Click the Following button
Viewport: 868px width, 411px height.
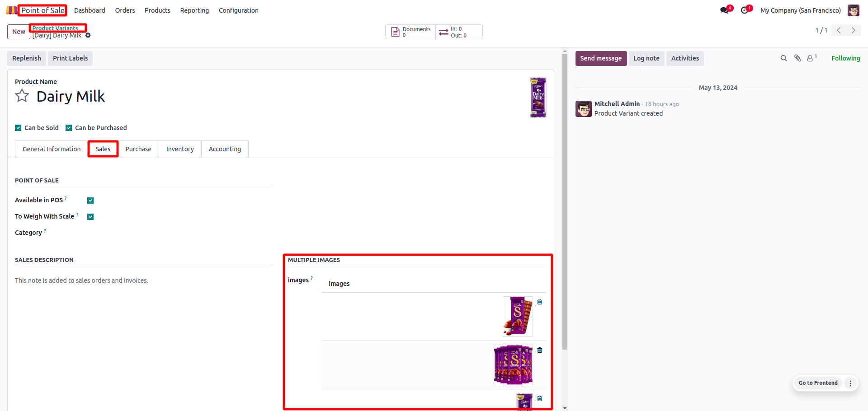pyautogui.click(x=845, y=58)
